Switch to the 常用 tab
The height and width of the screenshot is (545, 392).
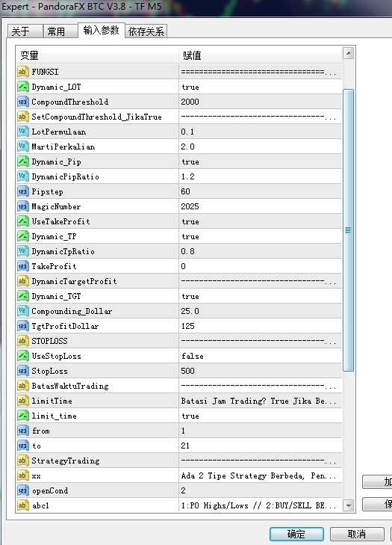[x=60, y=31]
